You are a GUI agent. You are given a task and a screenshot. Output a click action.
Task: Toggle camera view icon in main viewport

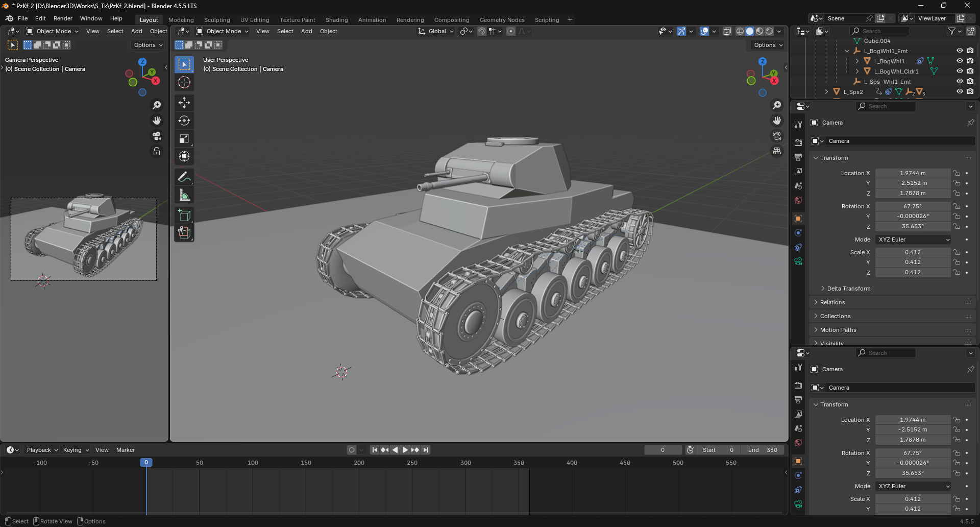click(x=777, y=136)
